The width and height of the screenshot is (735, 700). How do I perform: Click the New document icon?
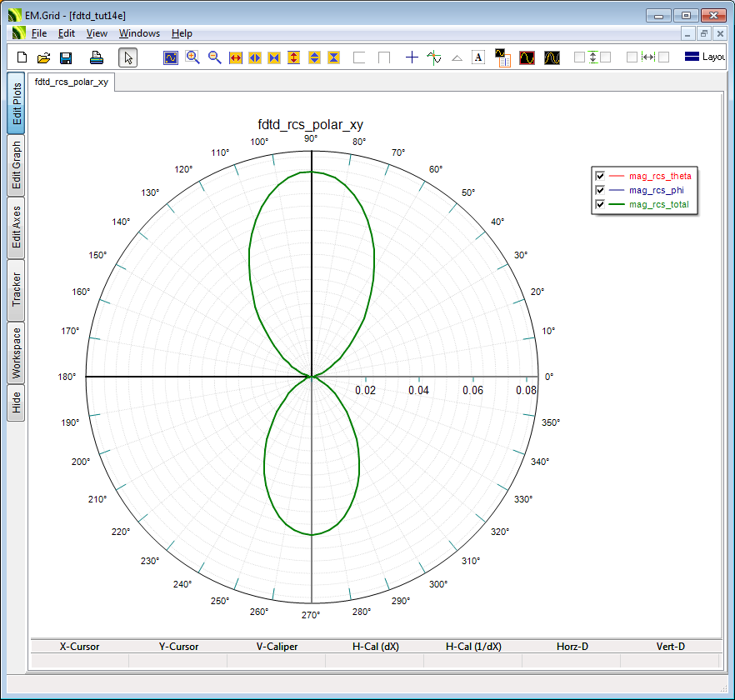pyautogui.click(x=22, y=57)
